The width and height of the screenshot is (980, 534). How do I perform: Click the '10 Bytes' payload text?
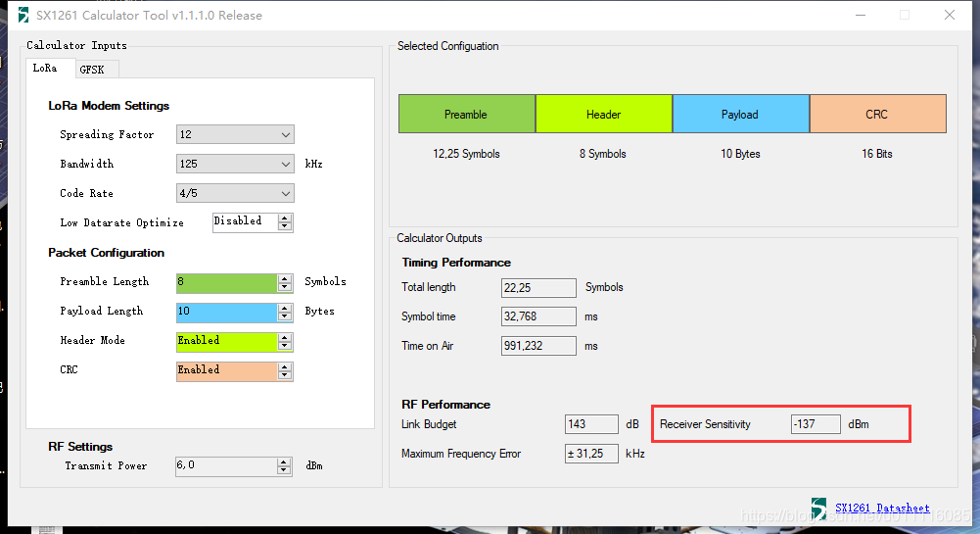(740, 154)
